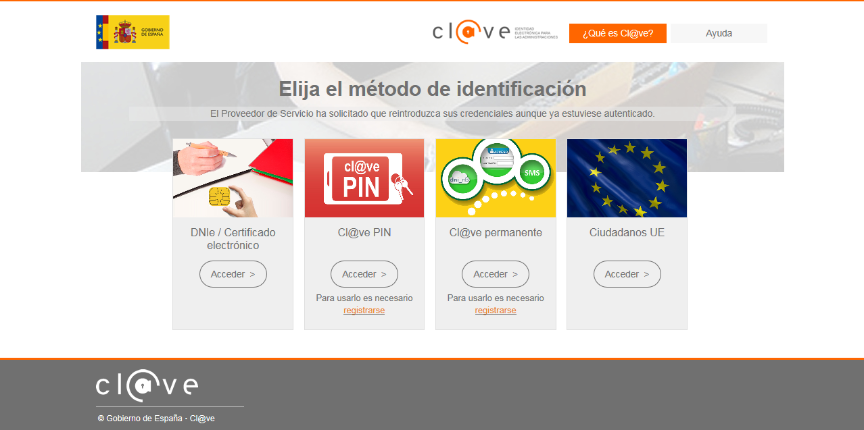Open the Ayuda help section
Image resolution: width=864 pixels, height=430 pixels.
pos(719,33)
